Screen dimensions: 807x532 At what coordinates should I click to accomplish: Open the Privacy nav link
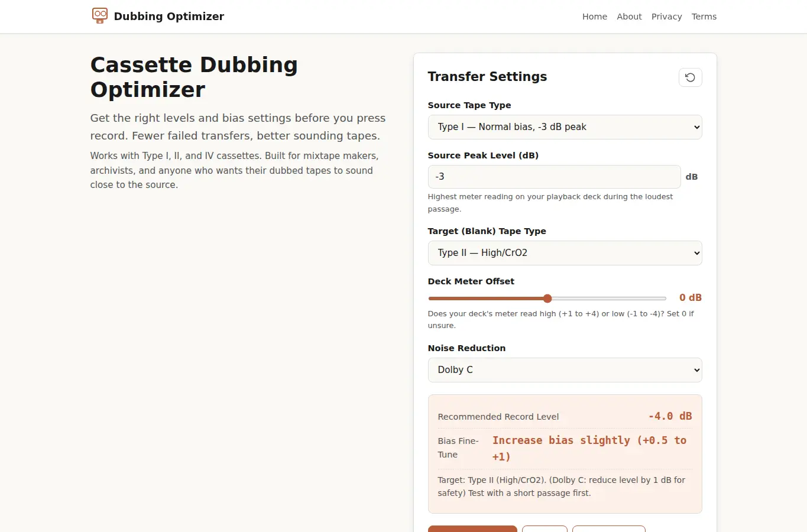[666, 17]
